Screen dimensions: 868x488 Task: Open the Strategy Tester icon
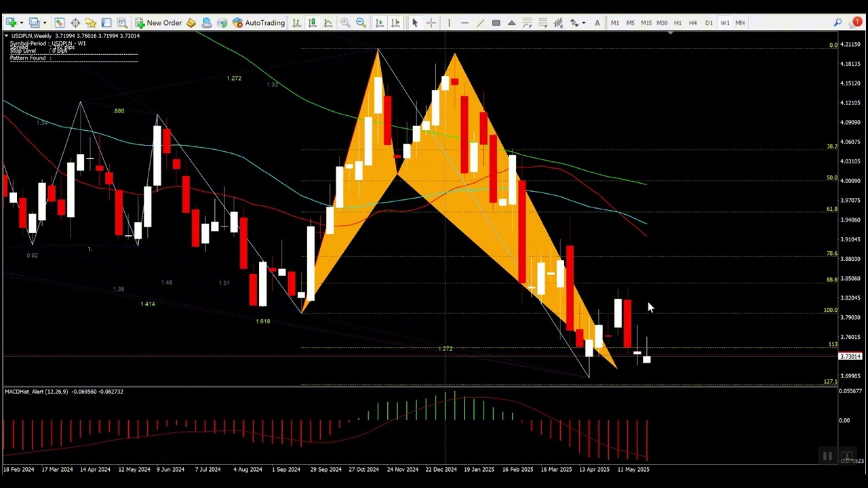point(122,23)
